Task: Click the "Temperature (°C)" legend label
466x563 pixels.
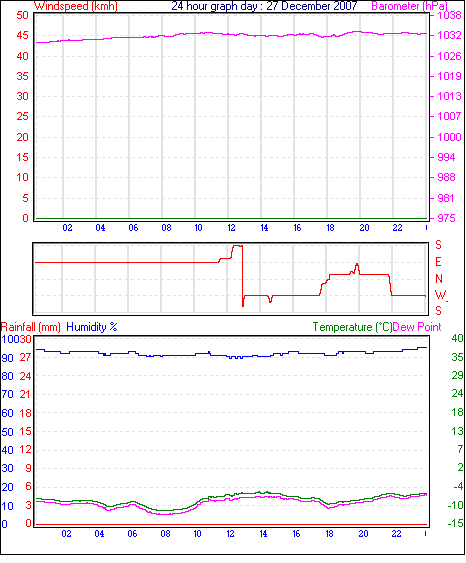Action: 352,327
